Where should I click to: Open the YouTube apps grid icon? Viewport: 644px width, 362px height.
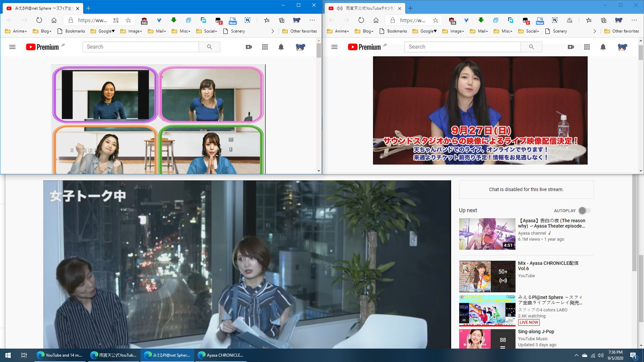point(265,47)
